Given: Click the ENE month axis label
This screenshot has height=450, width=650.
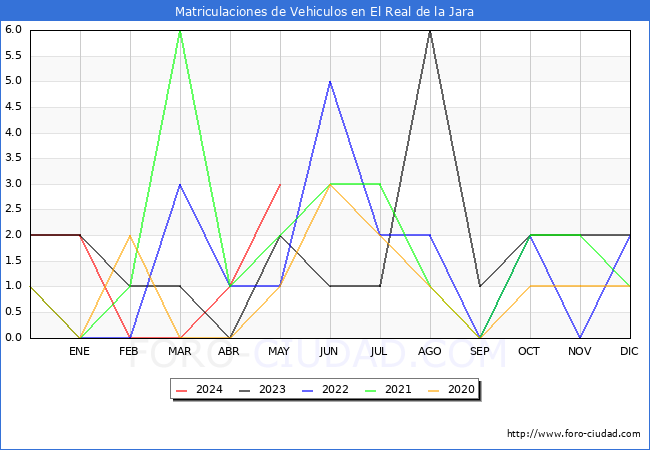Looking at the screenshot, I should click(79, 351).
